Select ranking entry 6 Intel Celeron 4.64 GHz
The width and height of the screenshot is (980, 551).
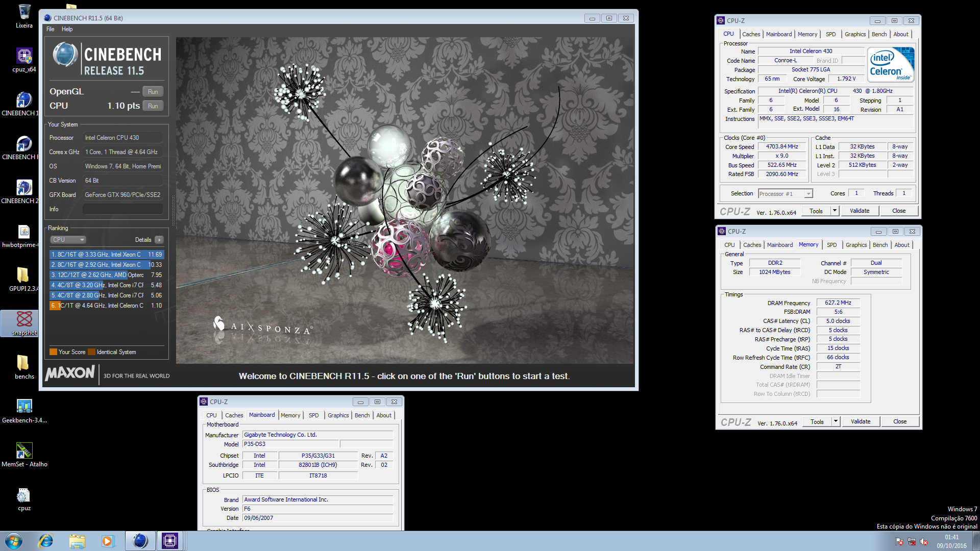(x=107, y=306)
